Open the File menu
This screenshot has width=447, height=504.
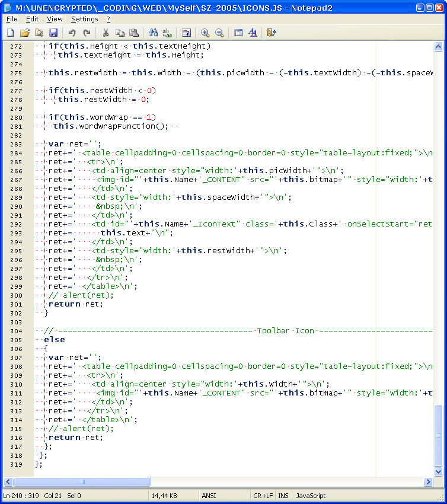pos(12,19)
